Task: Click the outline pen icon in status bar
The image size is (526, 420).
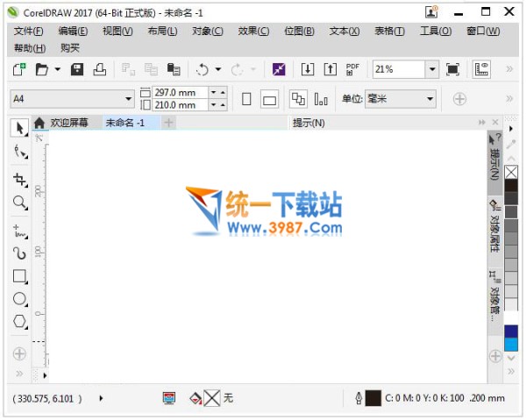Action: click(359, 399)
